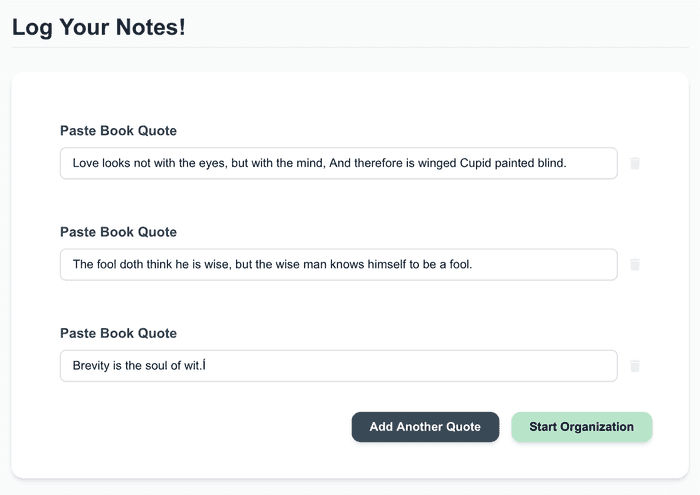Focus the first quote input field
Image resolution: width=700 pixels, height=495 pixels.
tap(338, 163)
